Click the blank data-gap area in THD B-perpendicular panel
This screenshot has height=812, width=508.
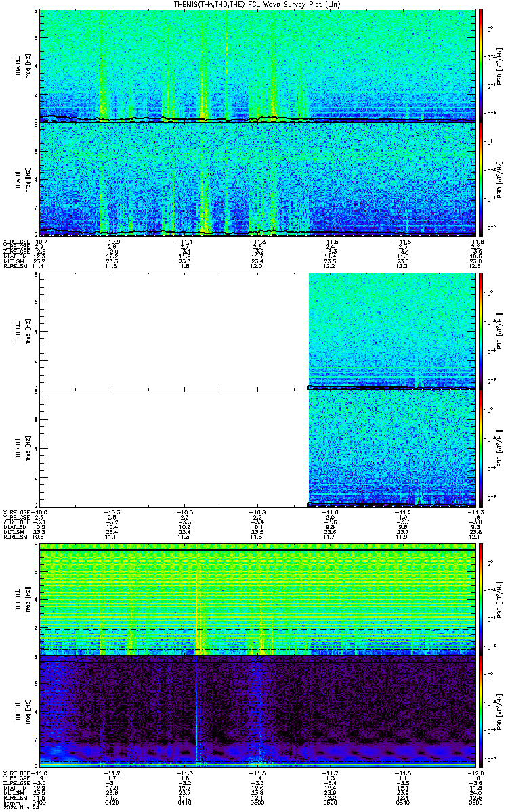pos(174,331)
